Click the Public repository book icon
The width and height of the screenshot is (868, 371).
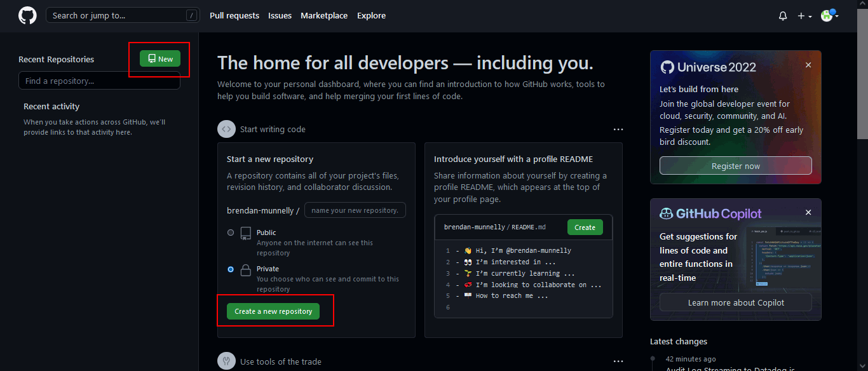pyautogui.click(x=246, y=234)
